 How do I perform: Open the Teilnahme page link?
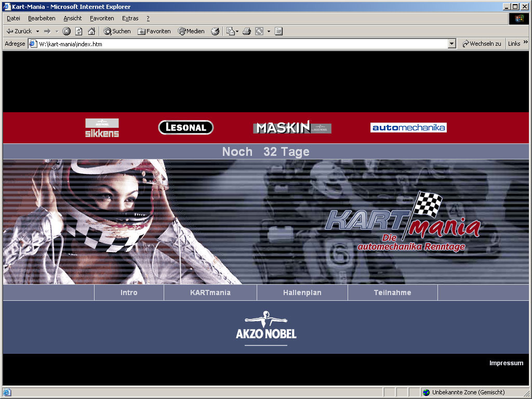point(392,292)
